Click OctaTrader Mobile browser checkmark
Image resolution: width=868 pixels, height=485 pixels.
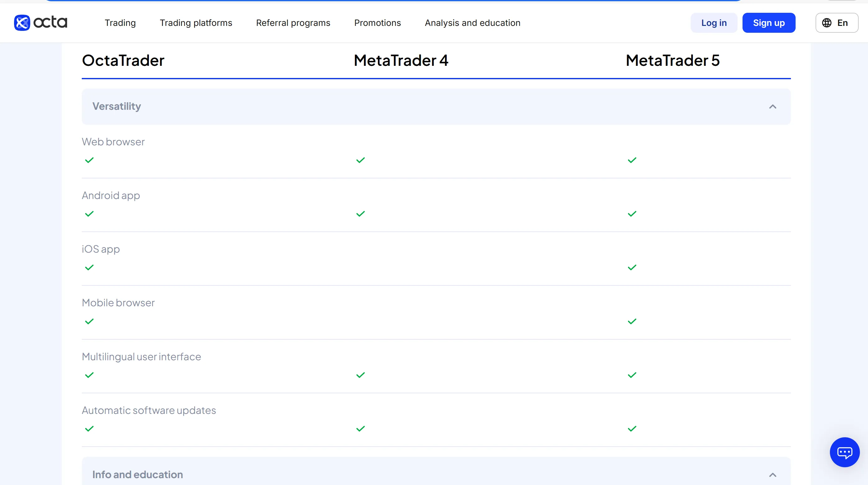coord(89,321)
